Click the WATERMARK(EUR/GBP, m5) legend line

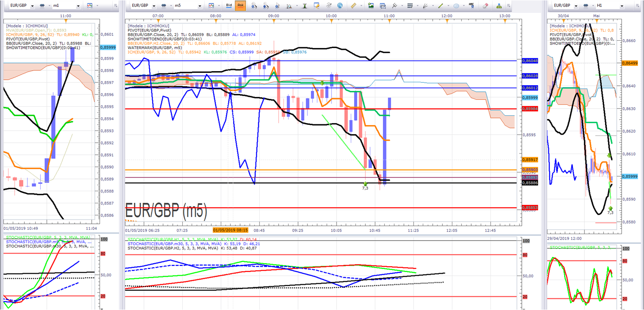pyautogui.click(x=156, y=48)
